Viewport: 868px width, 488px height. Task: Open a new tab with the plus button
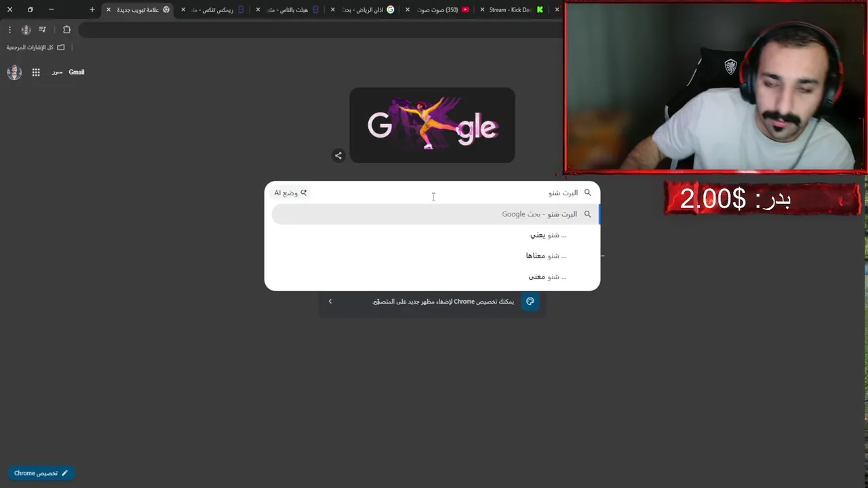(92, 9)
